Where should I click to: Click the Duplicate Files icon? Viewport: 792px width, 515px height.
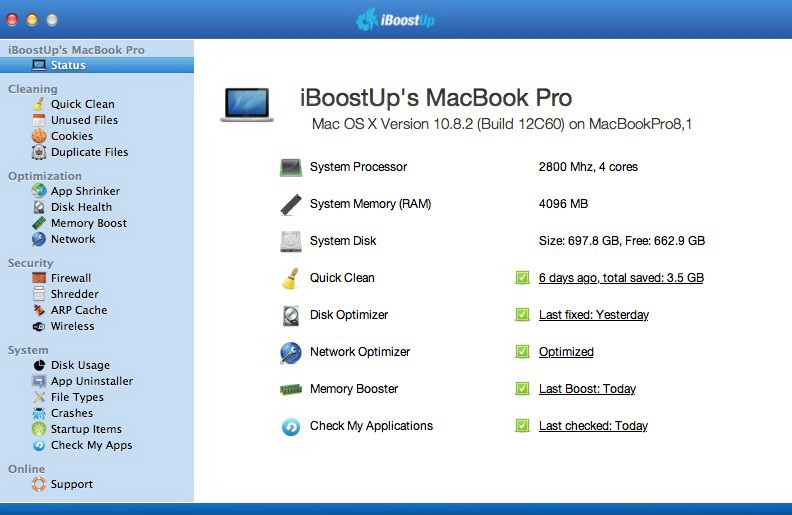click(x=39, y=152)
